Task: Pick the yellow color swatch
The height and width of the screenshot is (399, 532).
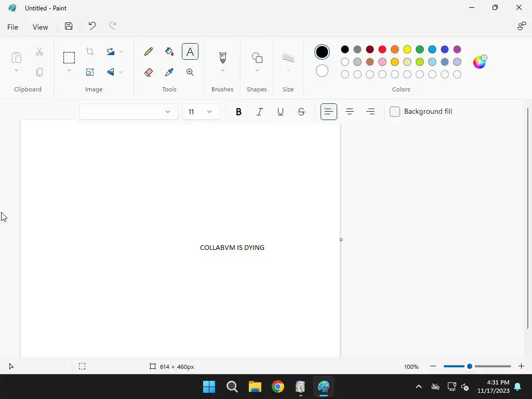Action: coord(407,49)
